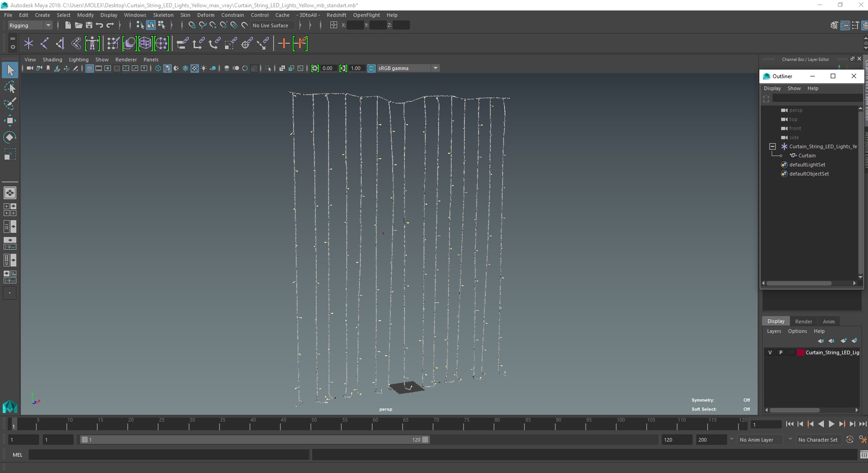Click the Outliner search field
Viewport: 868px width, 473px height.
818,98
